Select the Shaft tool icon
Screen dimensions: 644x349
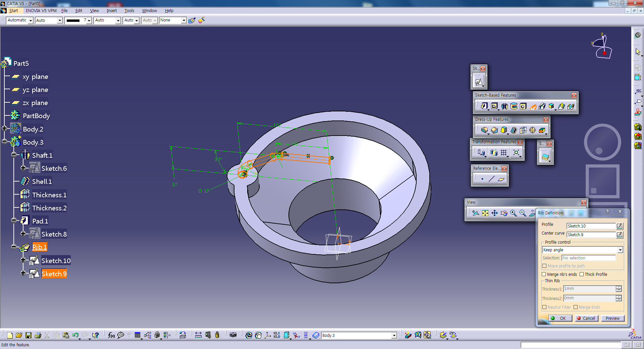click(x=504, y=106)
